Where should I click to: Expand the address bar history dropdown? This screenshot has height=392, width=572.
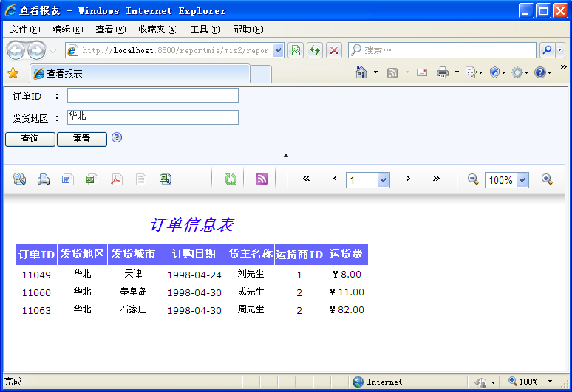click(278, 50)
